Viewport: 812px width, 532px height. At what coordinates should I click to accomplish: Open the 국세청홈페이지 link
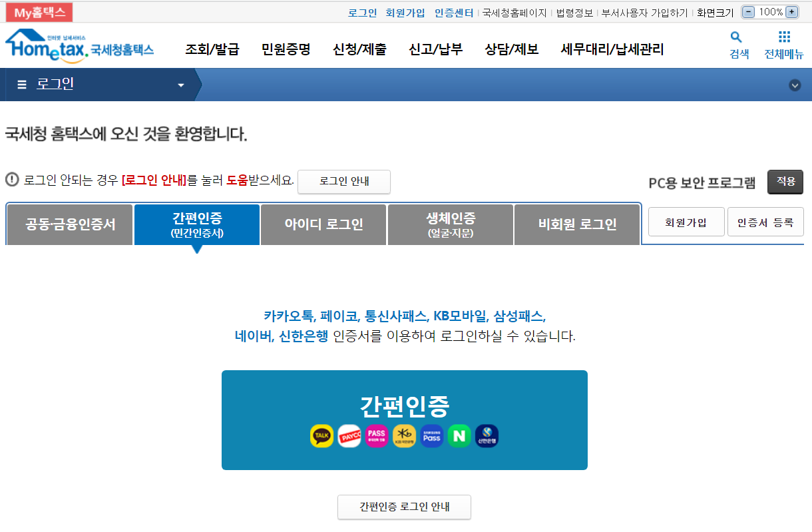tap(514, 13)
